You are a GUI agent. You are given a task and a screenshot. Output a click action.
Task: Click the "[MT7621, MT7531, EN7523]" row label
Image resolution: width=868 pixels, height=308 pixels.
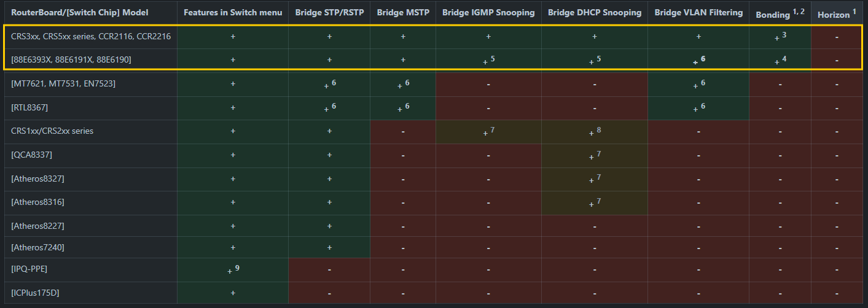[63, 83]
